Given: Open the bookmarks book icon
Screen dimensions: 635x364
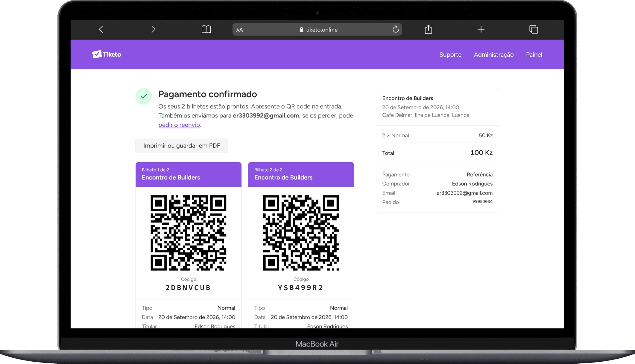Looking at the screenshot, I should click(x=206, y=29).
